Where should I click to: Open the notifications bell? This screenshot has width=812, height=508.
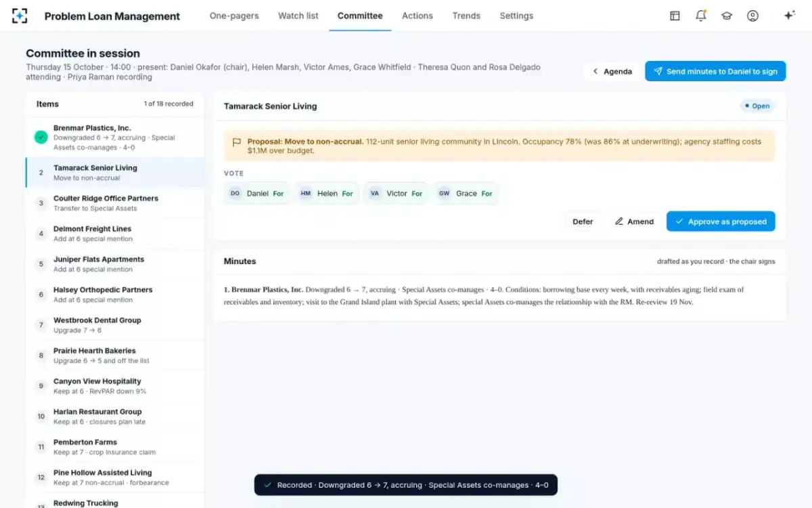click(701, 16)
